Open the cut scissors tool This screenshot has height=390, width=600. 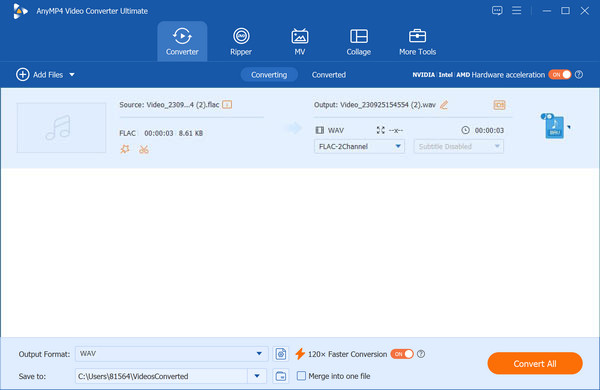coord(144,149)
